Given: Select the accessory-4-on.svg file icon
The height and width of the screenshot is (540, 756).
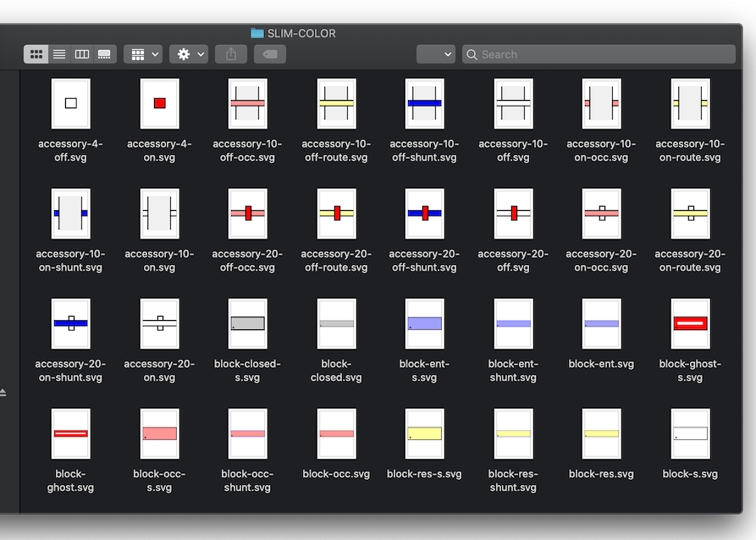Looking at the screenshot, I should (x=159, y=103).
